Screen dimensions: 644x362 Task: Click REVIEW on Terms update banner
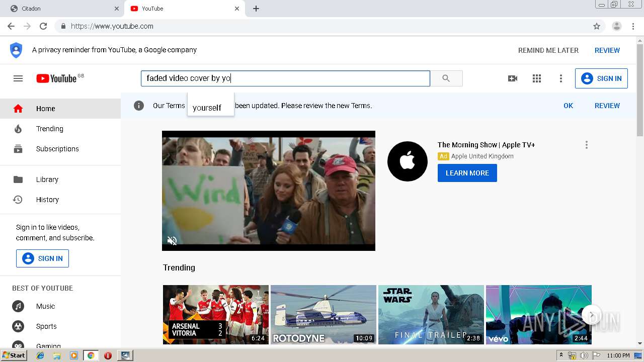point(607,106)
